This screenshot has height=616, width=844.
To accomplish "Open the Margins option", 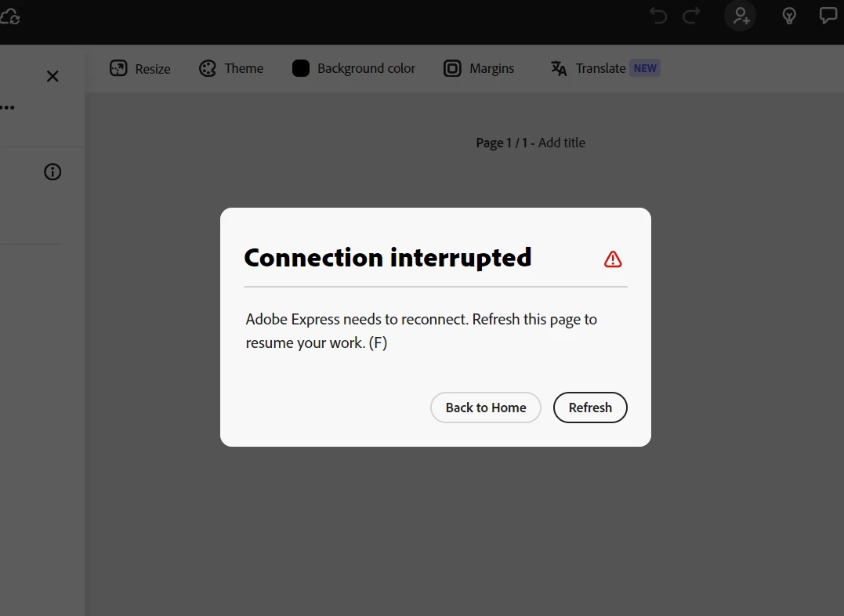I will [479, 68].
